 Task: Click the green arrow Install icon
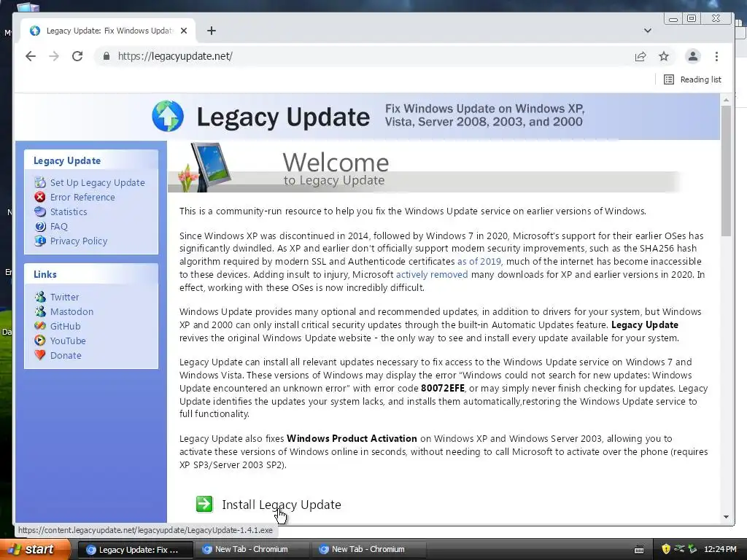(x=204, y=504)
